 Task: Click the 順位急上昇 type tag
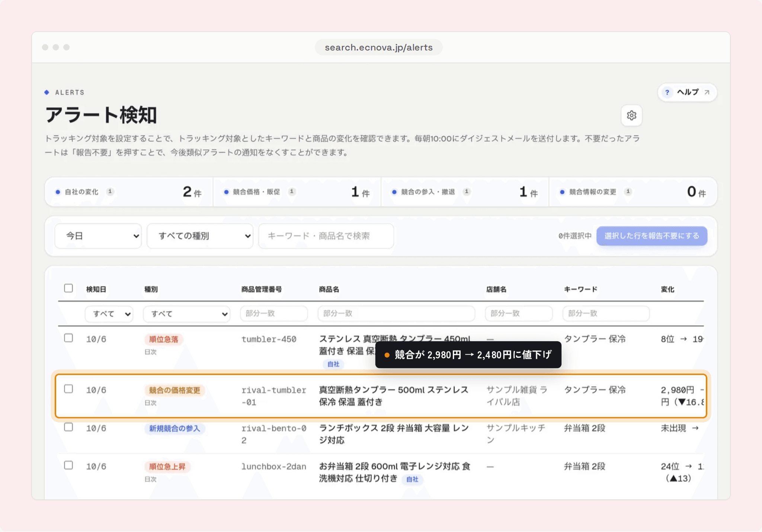pos(167,466)
